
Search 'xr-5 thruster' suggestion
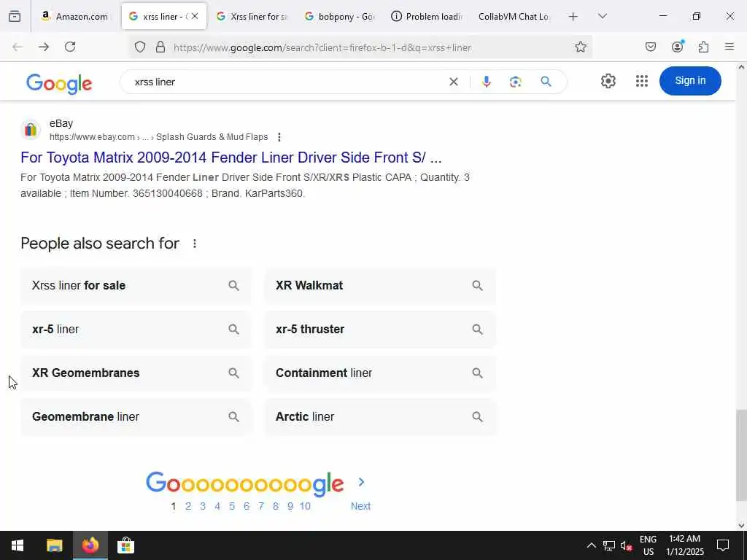(x=380, y=330)
